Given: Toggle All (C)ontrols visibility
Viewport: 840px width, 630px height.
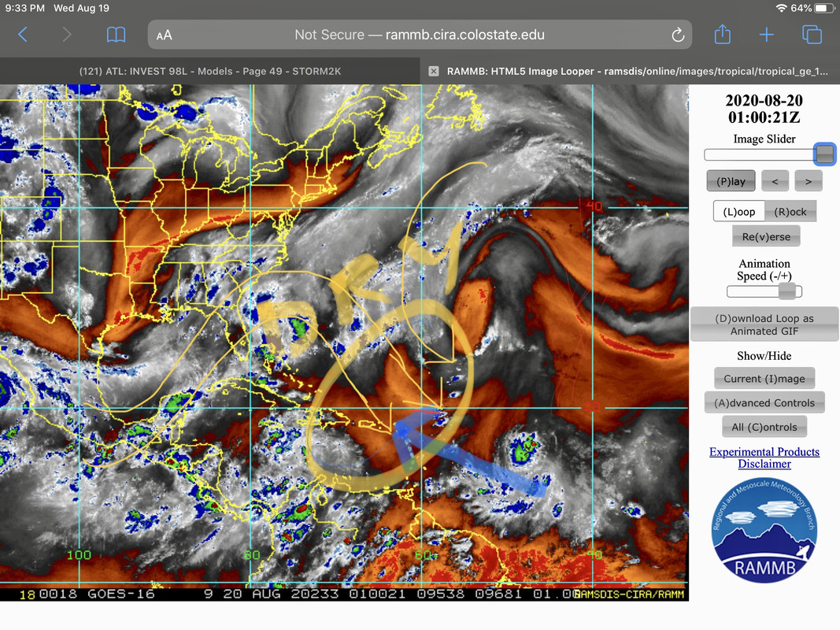Looking at the screenshot, I should click(x=764, y=427).
